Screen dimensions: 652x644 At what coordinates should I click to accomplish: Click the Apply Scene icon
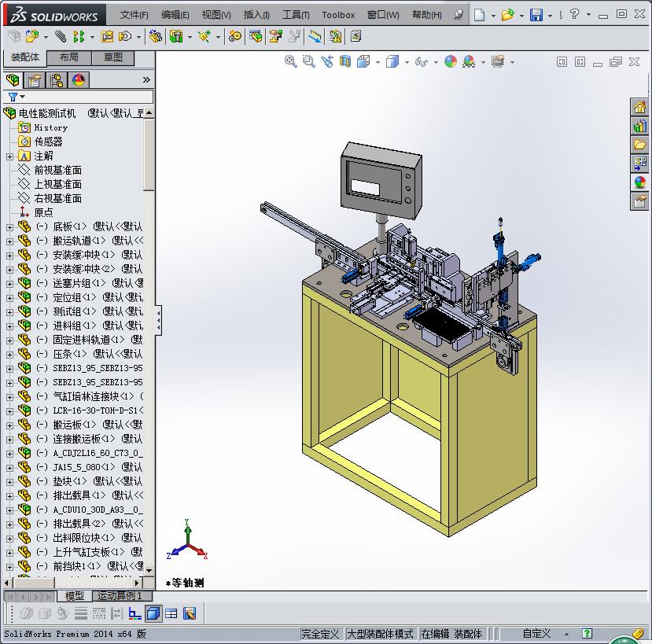coord(469,61)
